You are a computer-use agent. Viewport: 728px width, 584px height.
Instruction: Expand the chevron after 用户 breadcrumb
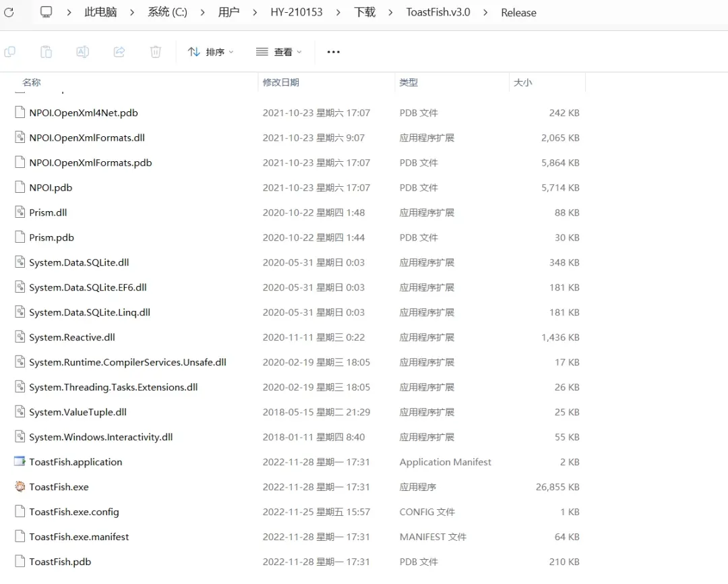point(255,13)
